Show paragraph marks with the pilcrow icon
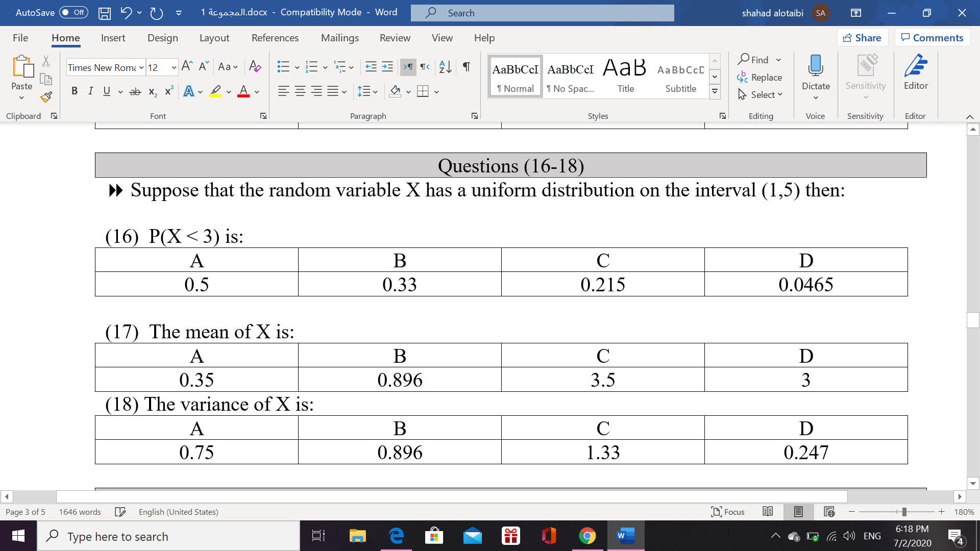This screenshot has width=980, height=551. click(465, 67)
